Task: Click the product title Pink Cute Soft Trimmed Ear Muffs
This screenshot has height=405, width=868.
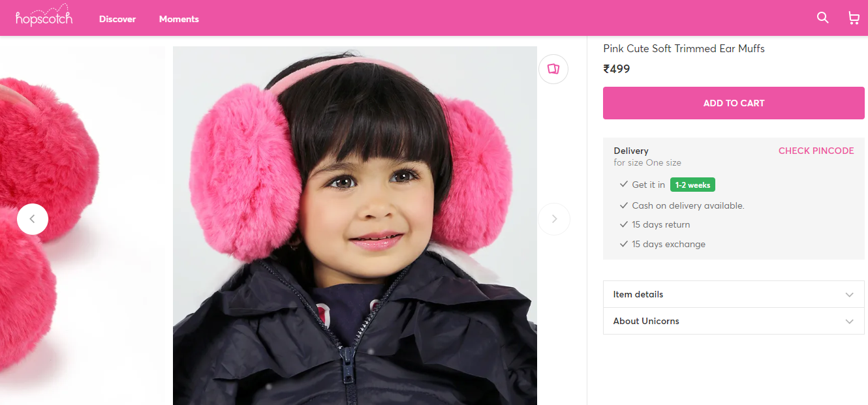Action: coord(683,49)
